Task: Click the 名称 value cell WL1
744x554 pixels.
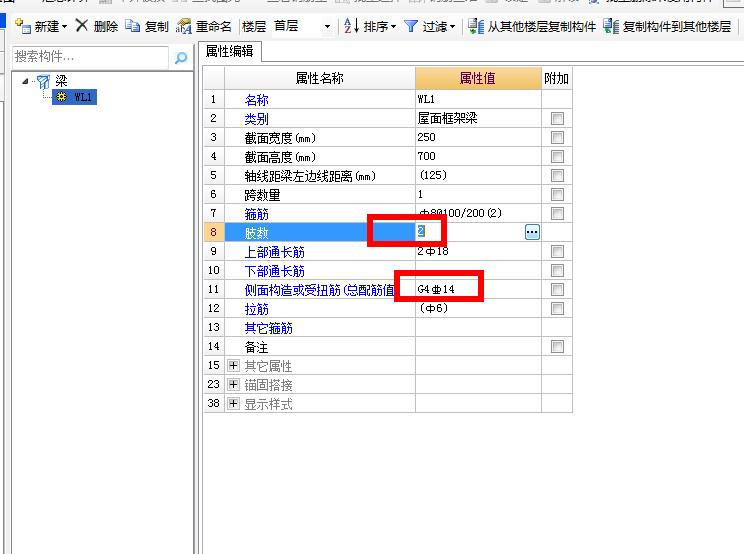Action: [x=478, y=99]
